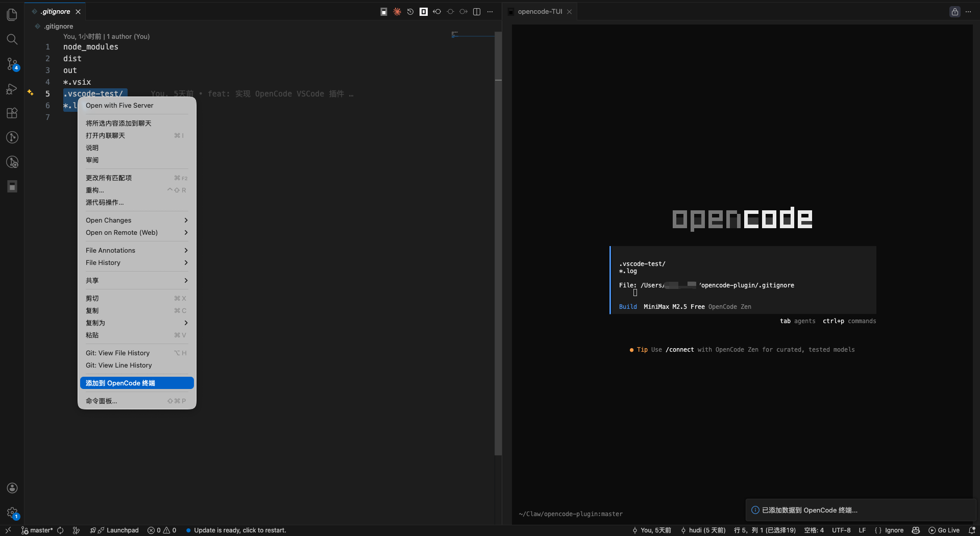The height and width of the screenshot is (536, 980).
Task: Choose 剪切 menu item
Action: pyautogui.click(x=137, y=298)
